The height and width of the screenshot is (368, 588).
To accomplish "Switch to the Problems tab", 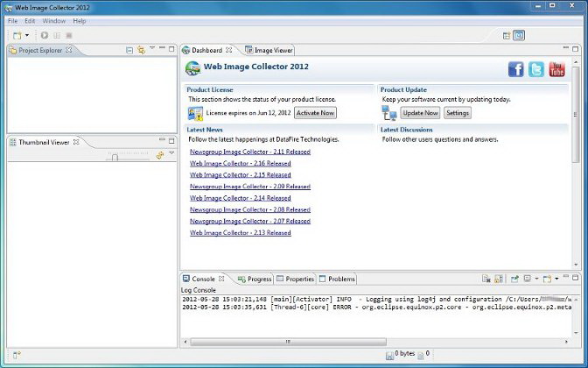I will (x=337, y=279).
